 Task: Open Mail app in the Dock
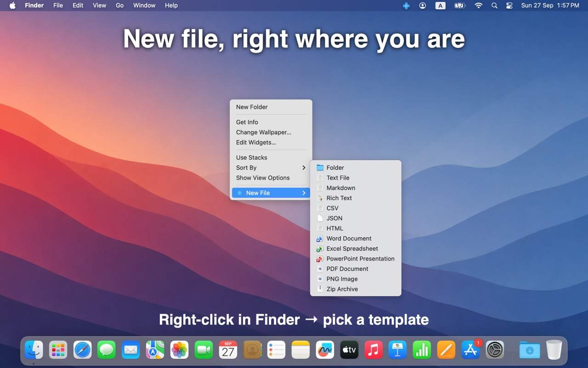click(x=131, y=350)
